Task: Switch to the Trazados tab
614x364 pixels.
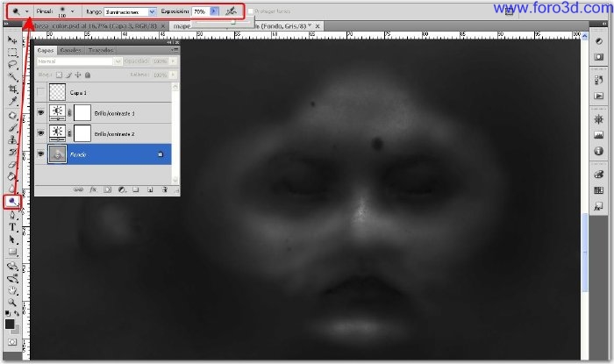Action: tap(101, 50)
